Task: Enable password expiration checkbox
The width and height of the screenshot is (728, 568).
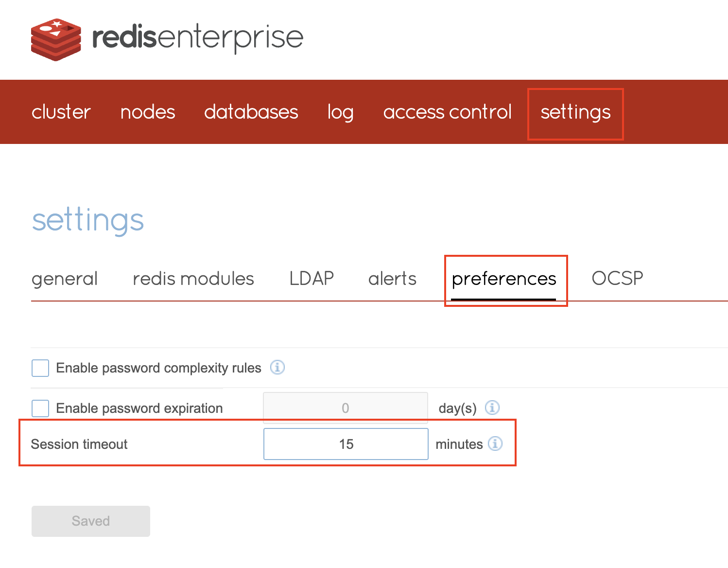Action: pyautogui.click(x=40, y=408)
